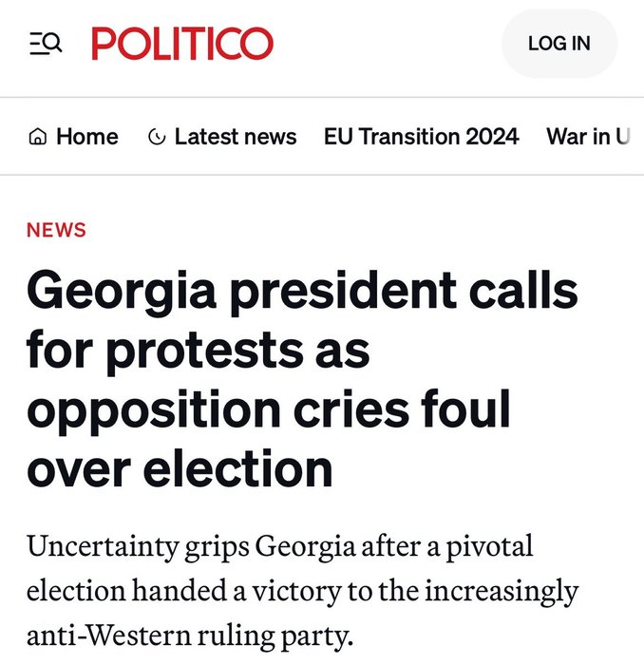Screen dimensions: 644x665
Task: Click the clock icon beside Latest news
Action: pyautogui.click(x=157, y=138)
